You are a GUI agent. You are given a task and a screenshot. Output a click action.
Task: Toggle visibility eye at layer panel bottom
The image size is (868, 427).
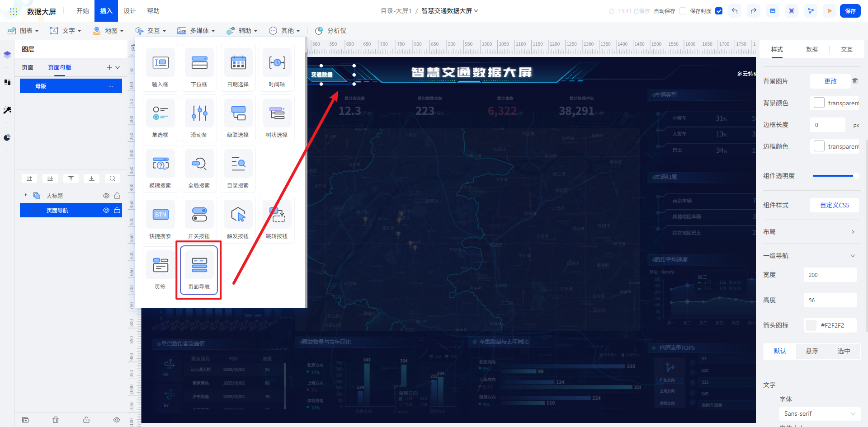[x=117, y=420]
